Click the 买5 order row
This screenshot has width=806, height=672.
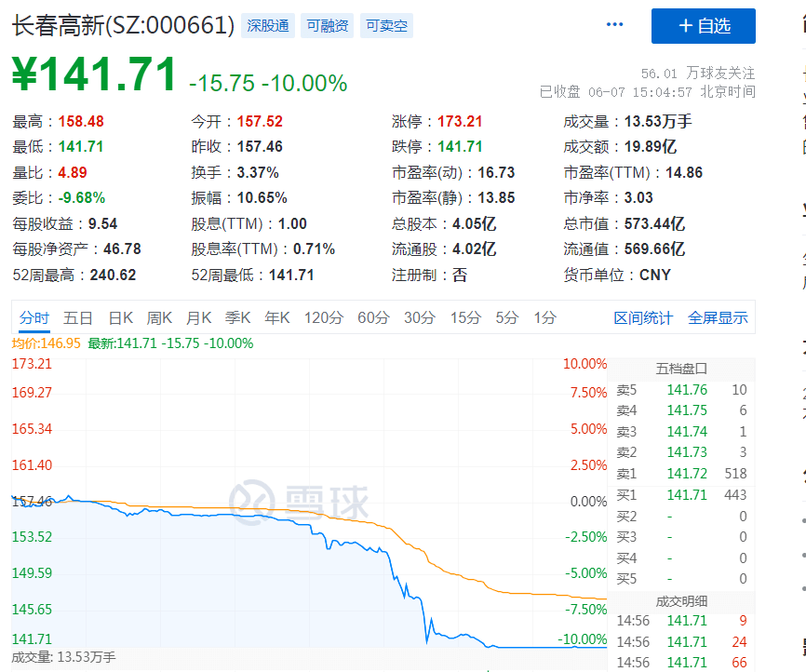coord(681,578)
